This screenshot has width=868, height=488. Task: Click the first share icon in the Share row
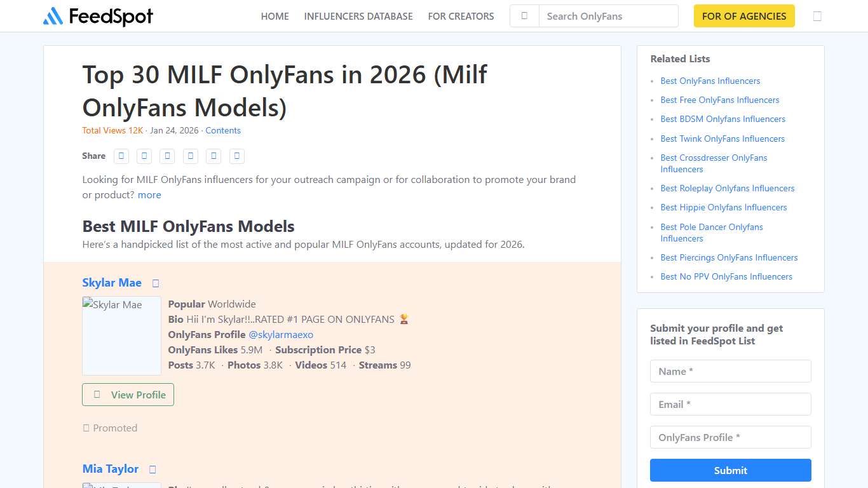pyautogui.click(x=121, y=156)
